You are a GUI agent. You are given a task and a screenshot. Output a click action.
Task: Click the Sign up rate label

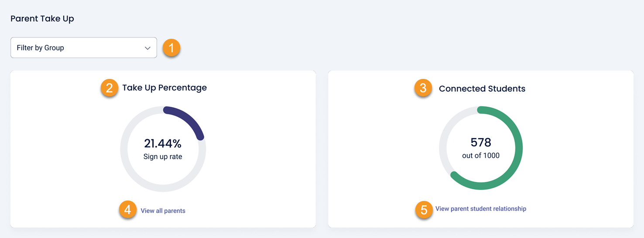click(x=163, y=156)
